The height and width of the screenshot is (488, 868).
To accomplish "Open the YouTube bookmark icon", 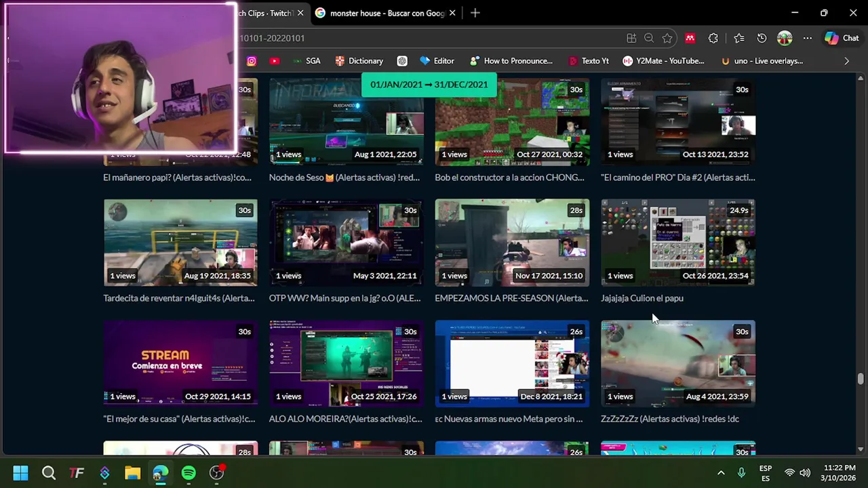I will pos(274,61).
